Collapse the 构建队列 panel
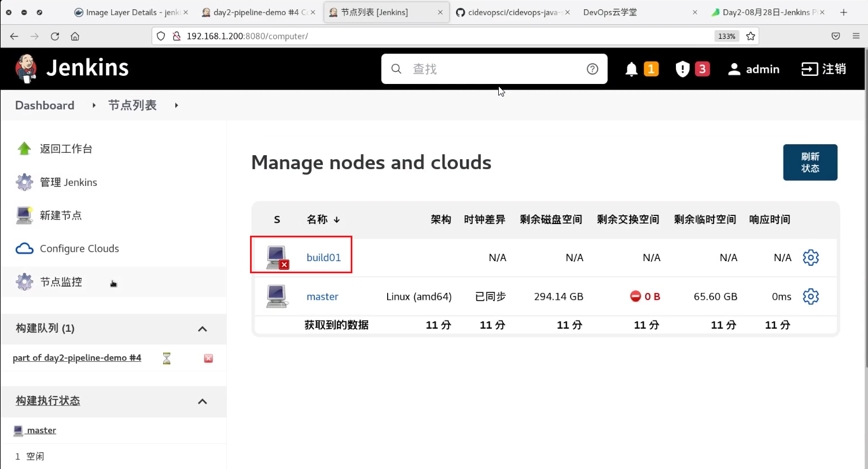This screenshot has height=469, width=868. [203, 329]
